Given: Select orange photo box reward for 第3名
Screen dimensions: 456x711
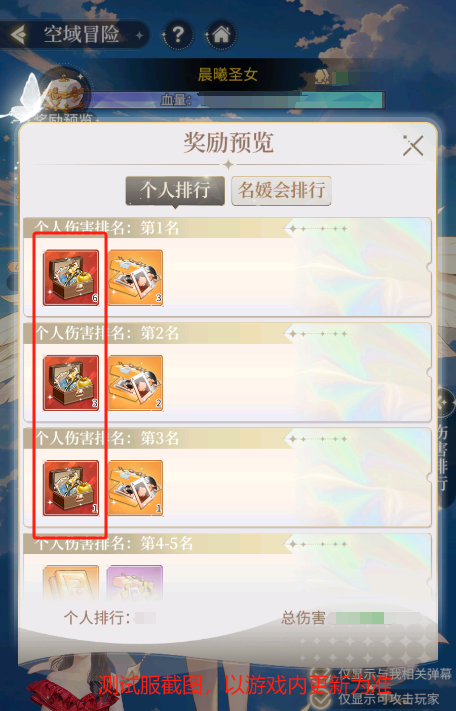Looking at the screenshot, I should 135,488.
